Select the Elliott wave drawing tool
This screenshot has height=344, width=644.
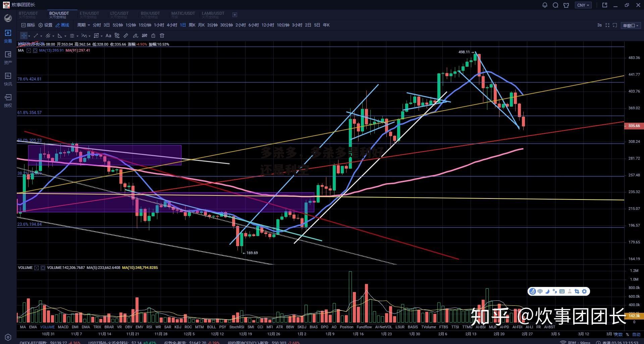pyautogui.click(x=84, y=36)
